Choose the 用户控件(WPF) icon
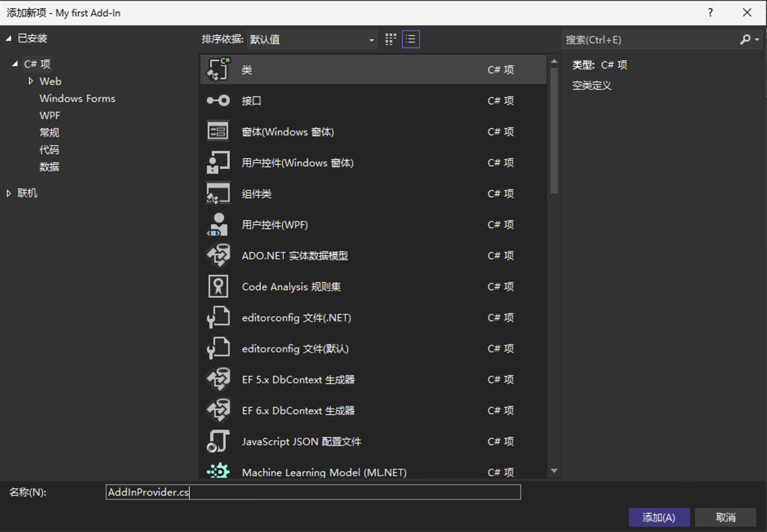 pos(217,224)
